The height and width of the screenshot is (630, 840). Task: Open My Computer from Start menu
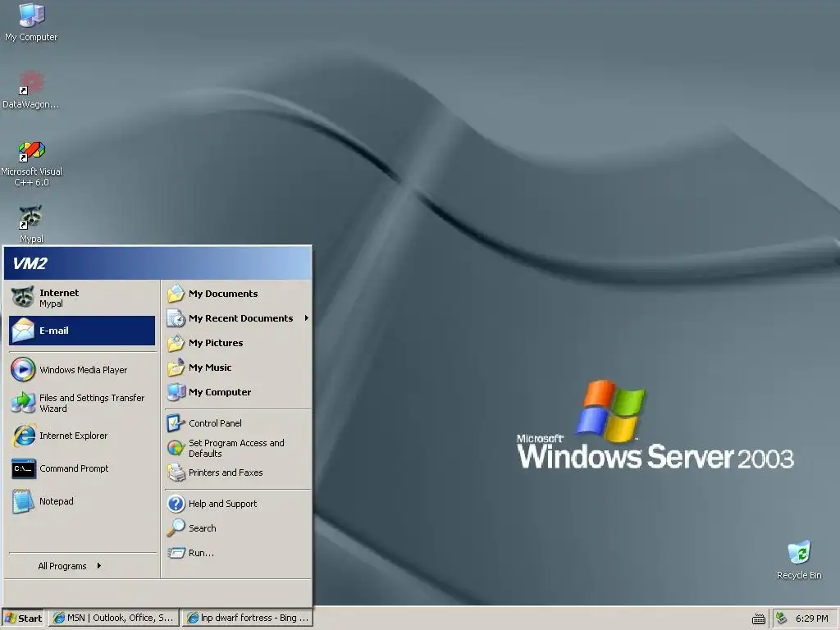point(238,392)
